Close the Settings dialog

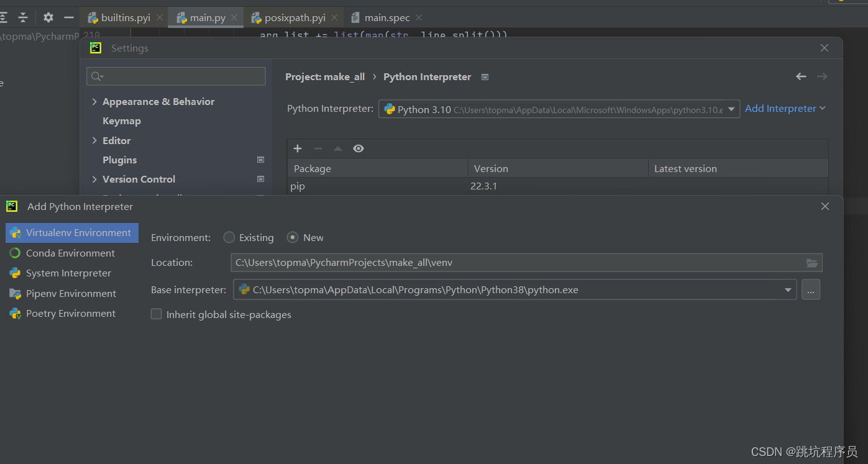point(825,48)
